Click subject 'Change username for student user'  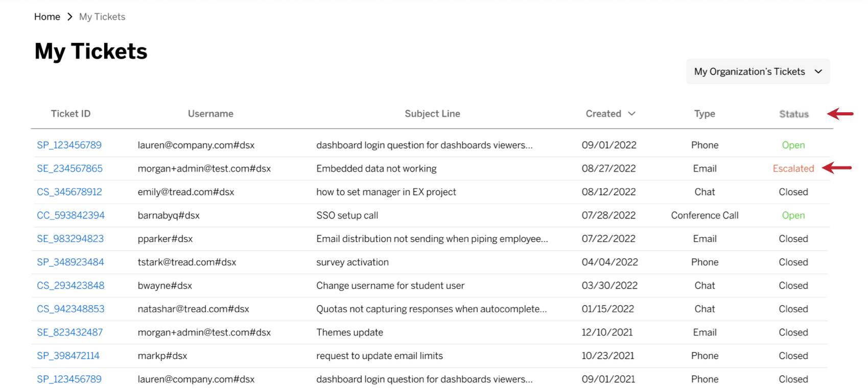(x=390, y=286)
